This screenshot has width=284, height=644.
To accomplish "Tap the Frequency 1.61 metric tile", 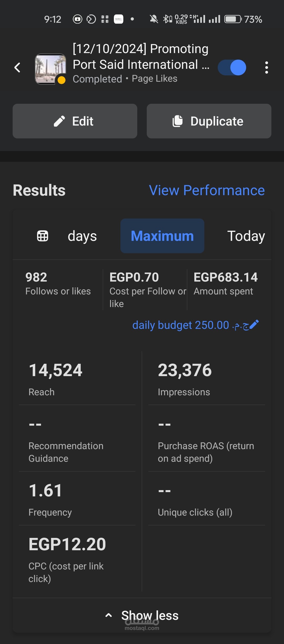I will (x=77, y=498).
